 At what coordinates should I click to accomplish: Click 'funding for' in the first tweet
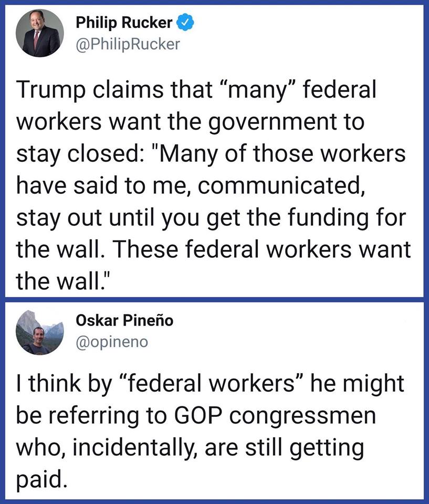(347, 217)
